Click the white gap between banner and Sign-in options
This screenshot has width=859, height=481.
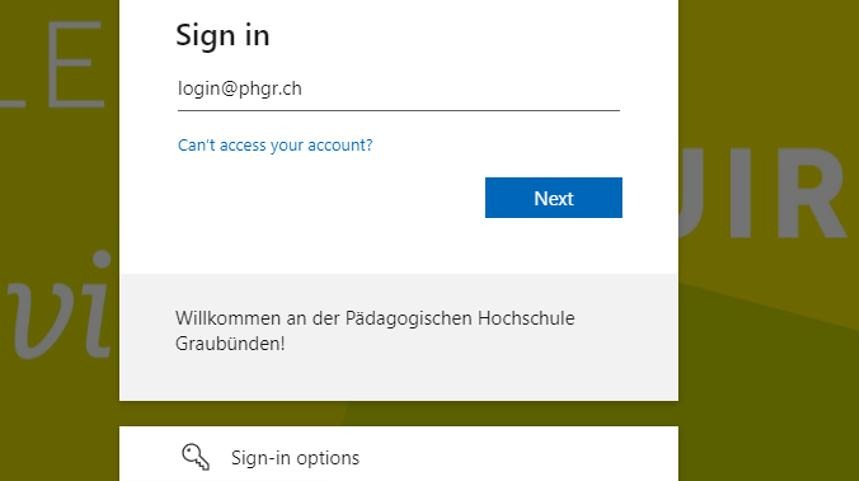point(398,413)
